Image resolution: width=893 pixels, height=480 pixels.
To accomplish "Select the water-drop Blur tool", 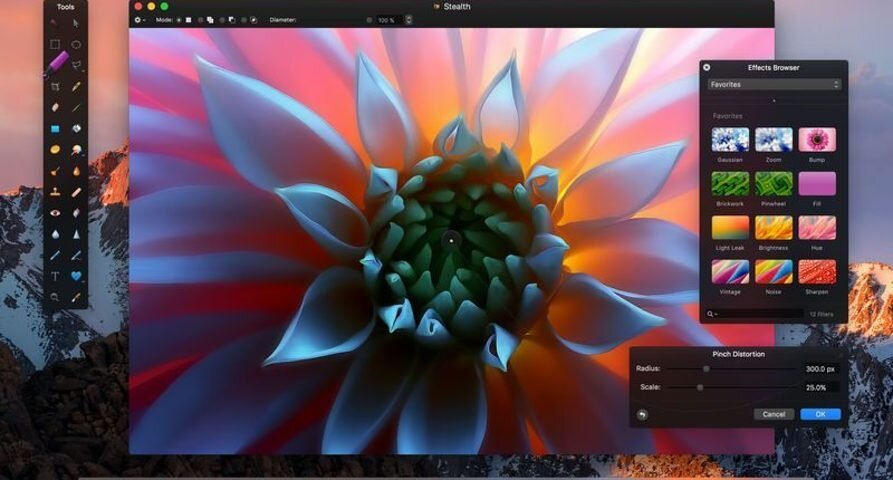I will 55,234.
